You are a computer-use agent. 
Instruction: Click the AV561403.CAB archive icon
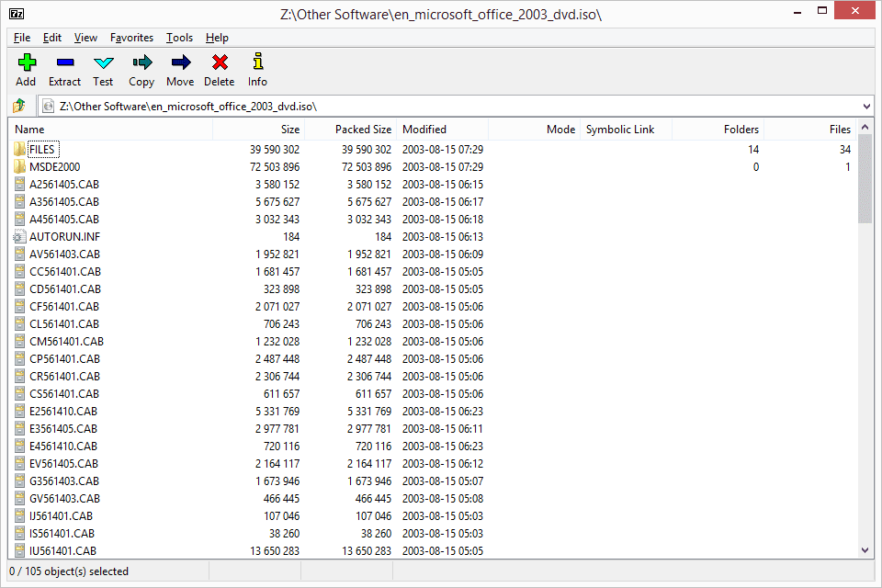[19, 254]
